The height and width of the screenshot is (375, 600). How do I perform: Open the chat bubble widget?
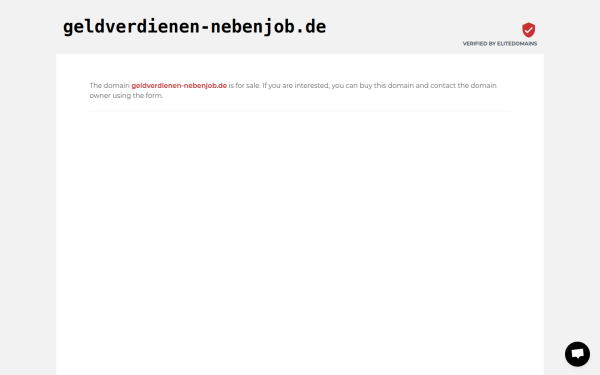point(577,354)
